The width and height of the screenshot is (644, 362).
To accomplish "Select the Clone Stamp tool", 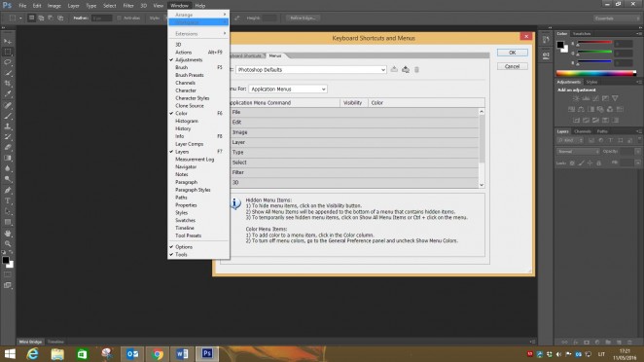I will point(8,127).
